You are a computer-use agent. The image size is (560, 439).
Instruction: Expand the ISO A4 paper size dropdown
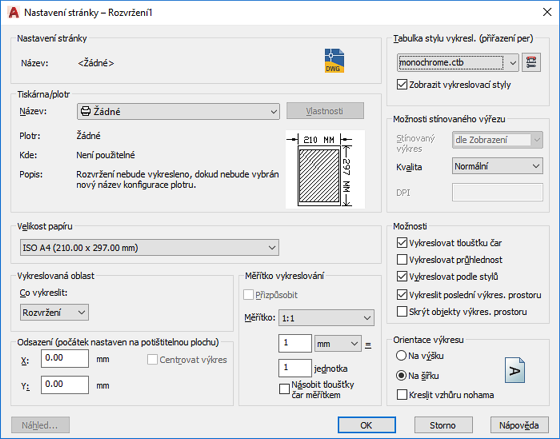coord(149,248)
